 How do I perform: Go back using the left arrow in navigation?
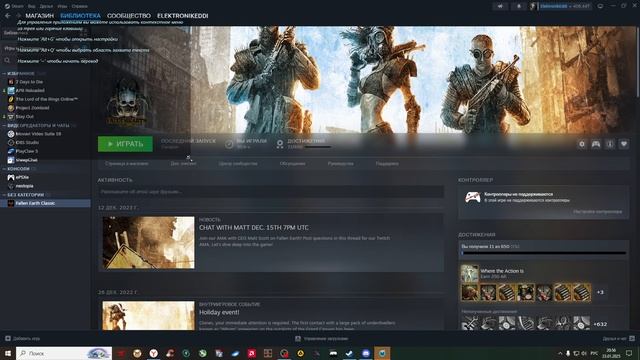click(x=8, y=16)
